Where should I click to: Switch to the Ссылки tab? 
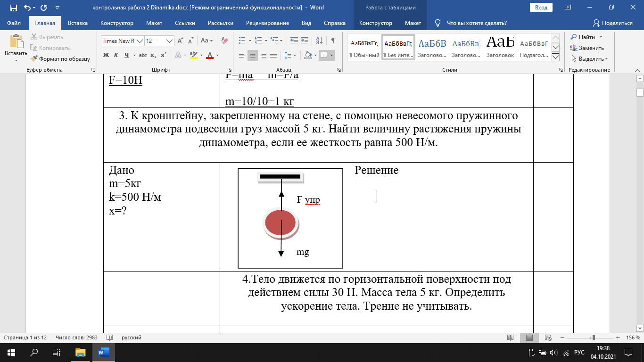(x=185, y=23)
